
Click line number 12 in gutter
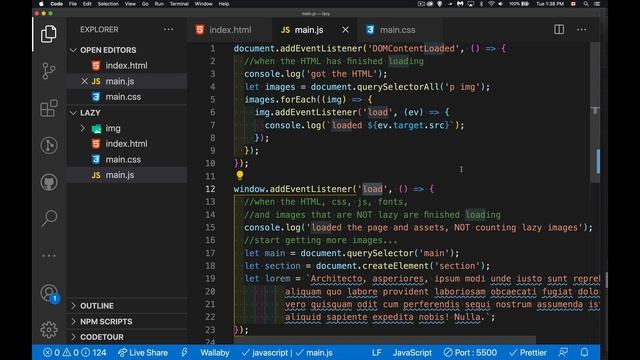tap(210, 189)
